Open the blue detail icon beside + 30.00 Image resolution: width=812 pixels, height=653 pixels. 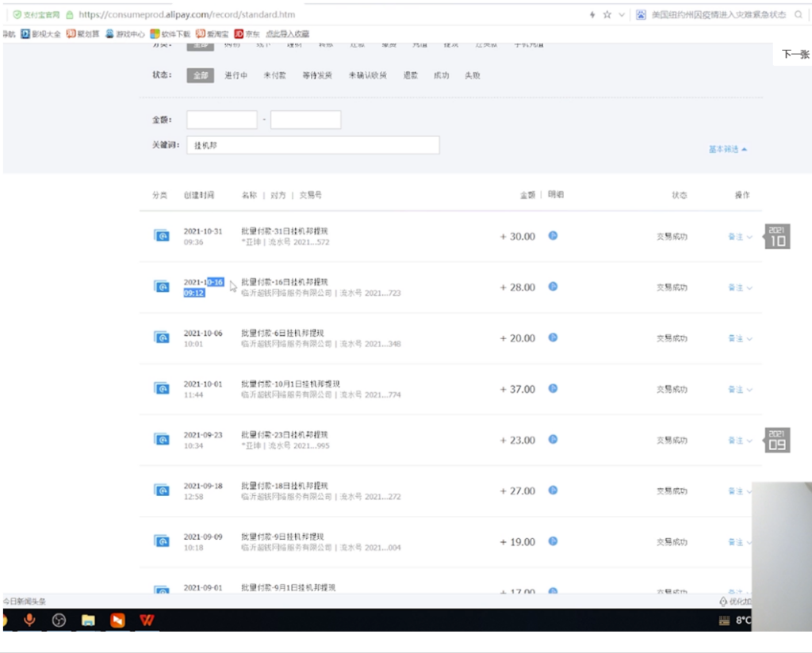coord(553,235)
